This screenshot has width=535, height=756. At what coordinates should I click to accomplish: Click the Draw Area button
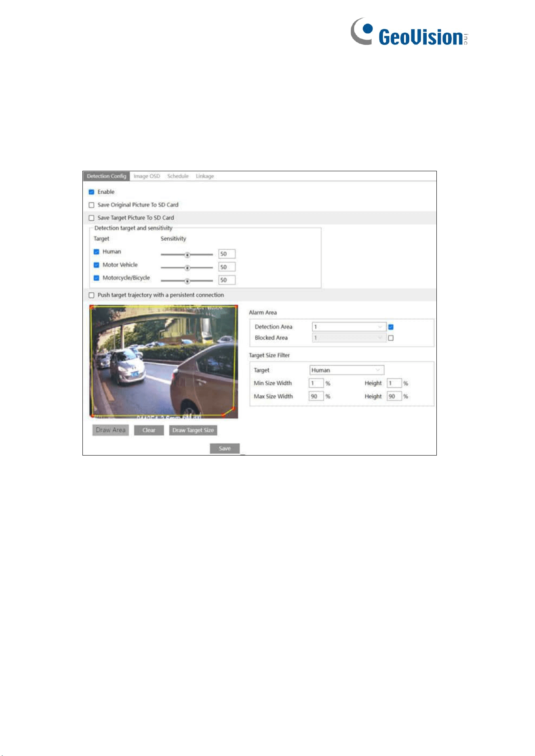pos(110,430)
